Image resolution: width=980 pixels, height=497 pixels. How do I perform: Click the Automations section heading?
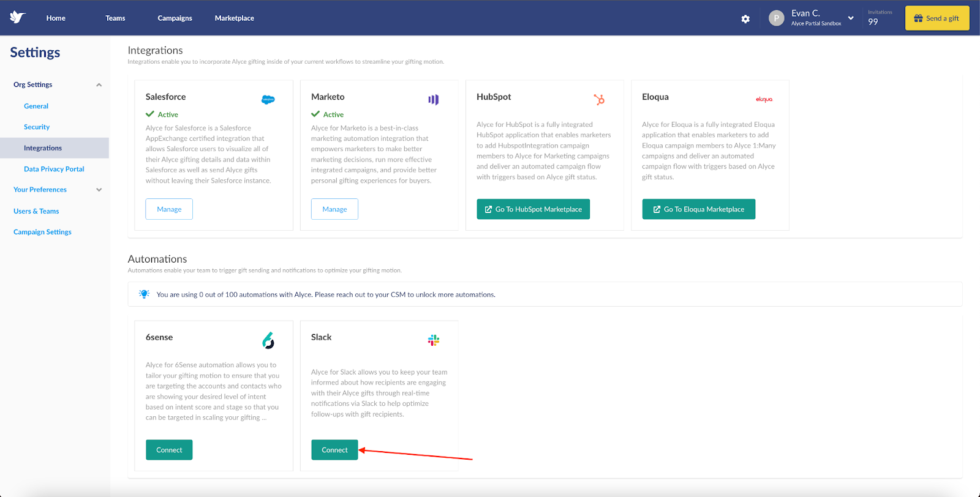click(x=157, y=259)
